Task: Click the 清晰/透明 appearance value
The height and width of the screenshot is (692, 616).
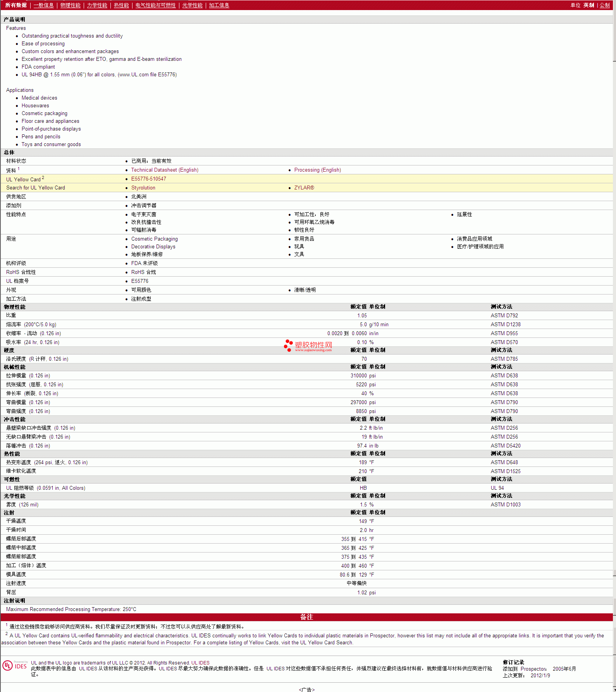Action: point(305,290)
